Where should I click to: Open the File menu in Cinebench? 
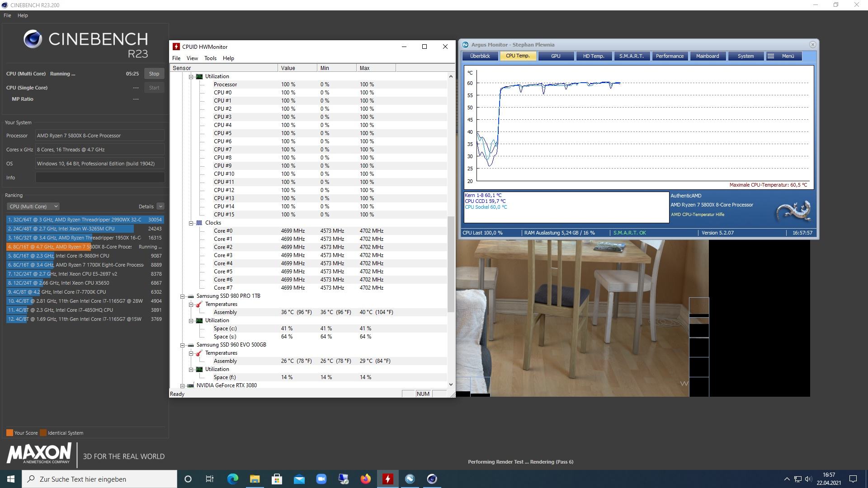click(7, 15)
